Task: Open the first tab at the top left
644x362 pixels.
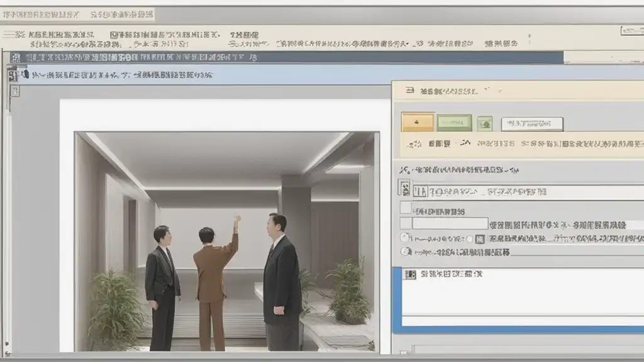Action: click(40, 15)
